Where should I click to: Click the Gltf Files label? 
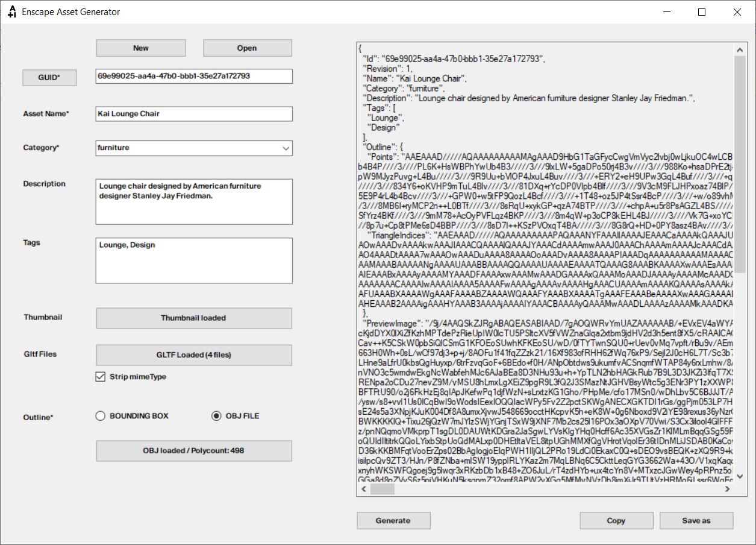tap(40, 354)
